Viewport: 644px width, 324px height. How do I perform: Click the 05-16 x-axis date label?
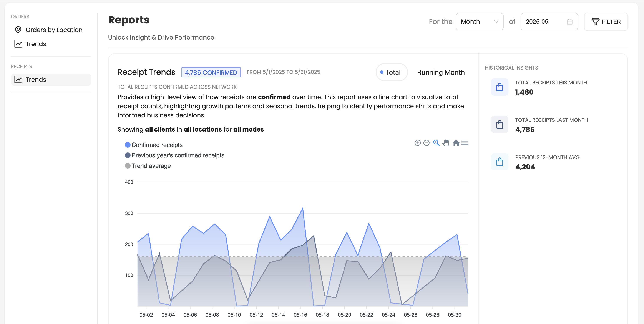click(300, 315)
